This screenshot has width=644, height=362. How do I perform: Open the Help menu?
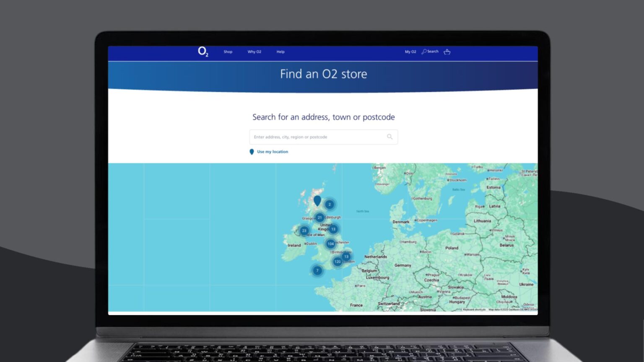[x=280, y=52]
